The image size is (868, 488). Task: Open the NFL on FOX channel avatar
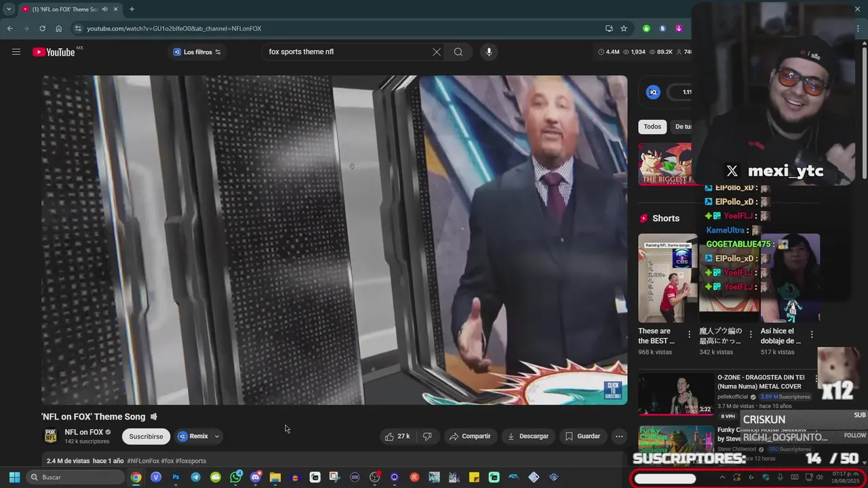51,436
